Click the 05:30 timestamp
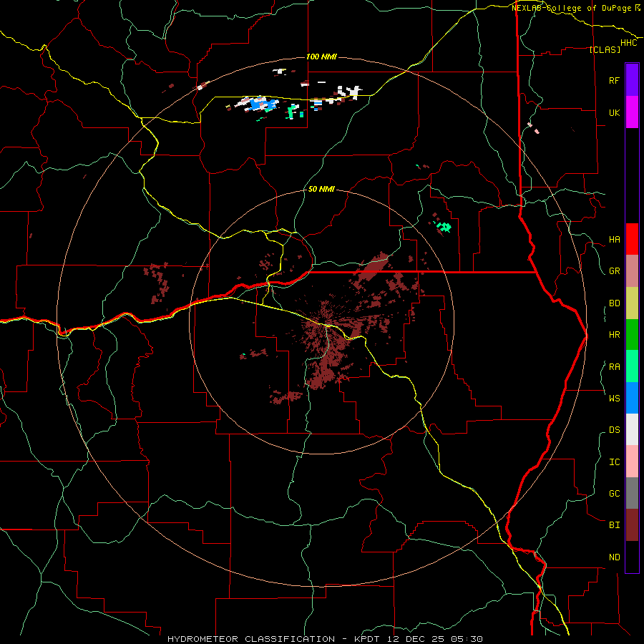 pyautogui.click(x=466, y=639)
